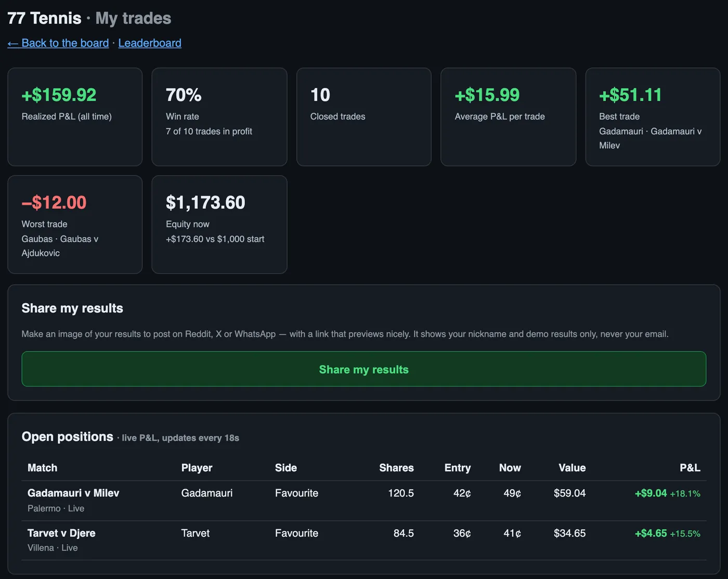Image resolution: width=728 pixels, height=579 pixels.
Task: Click 'Favourite' in the Tarvet row
Action: (296, 533)
